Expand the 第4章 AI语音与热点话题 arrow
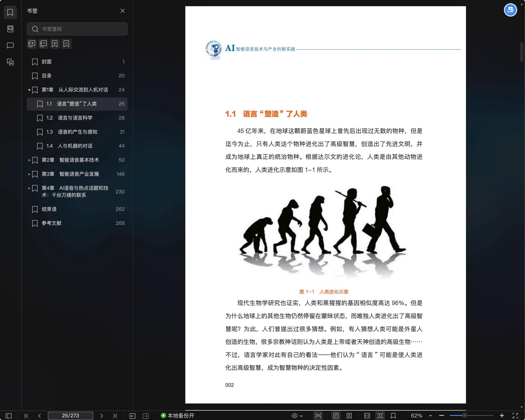The width and height of the screenshot is (525, 420). click(x=29, y=188)
